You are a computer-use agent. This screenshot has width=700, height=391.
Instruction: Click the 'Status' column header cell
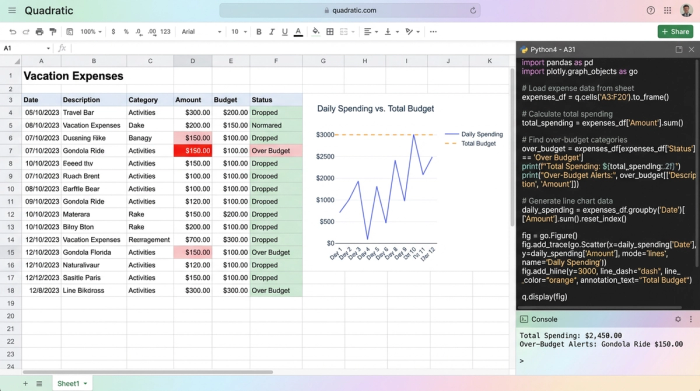tap(276, 100)
